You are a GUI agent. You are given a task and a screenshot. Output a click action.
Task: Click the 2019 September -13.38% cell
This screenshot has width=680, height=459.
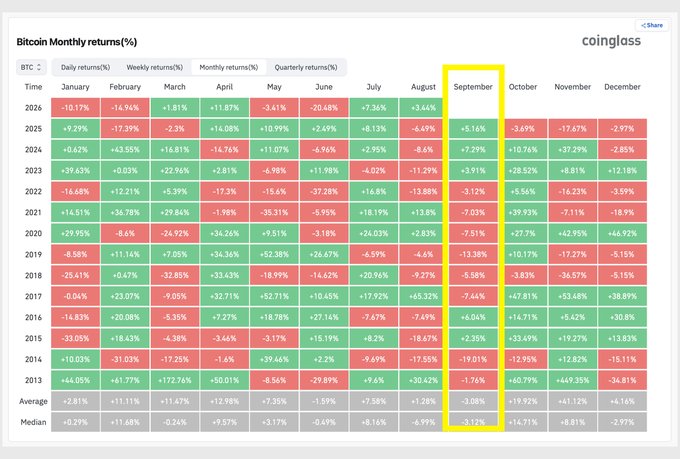473,255
